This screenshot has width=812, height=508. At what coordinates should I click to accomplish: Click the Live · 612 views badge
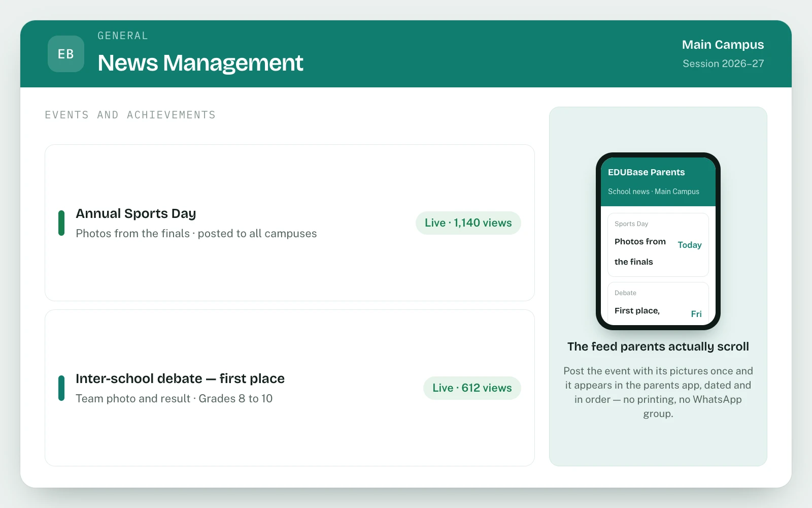click(472, 388)
